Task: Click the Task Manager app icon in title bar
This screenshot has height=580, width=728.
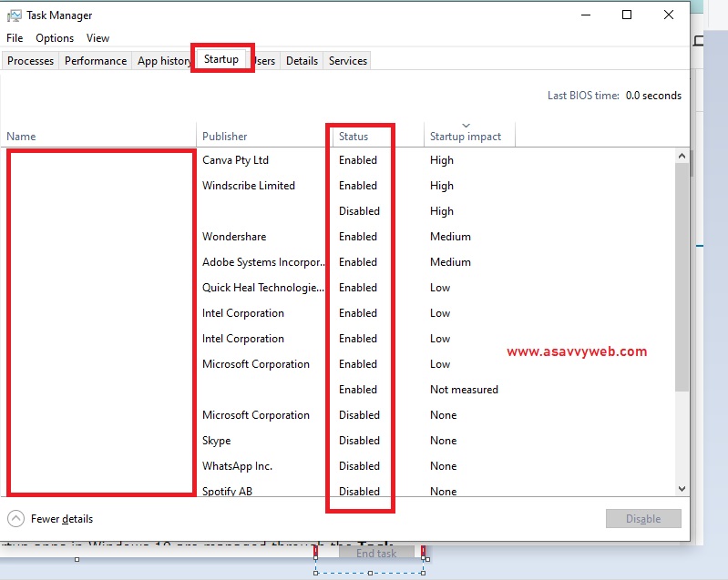Action: pos(15,15)
